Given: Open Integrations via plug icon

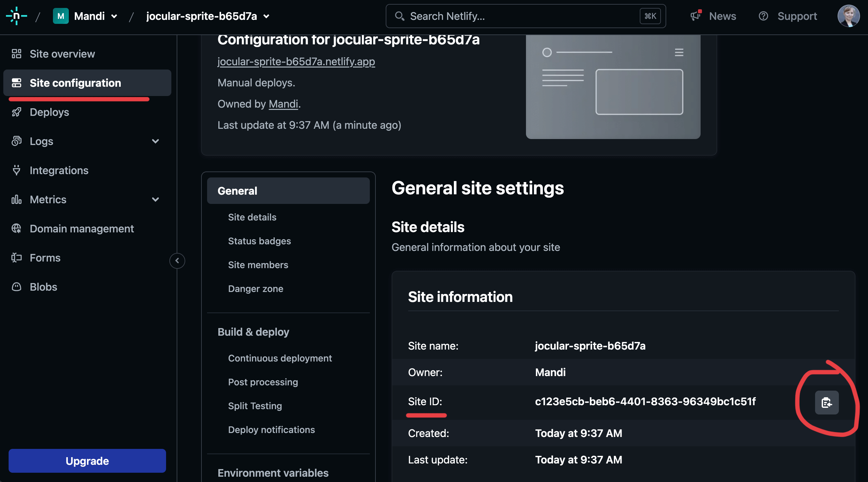Looking at the screenshot, I should point(16,170).
